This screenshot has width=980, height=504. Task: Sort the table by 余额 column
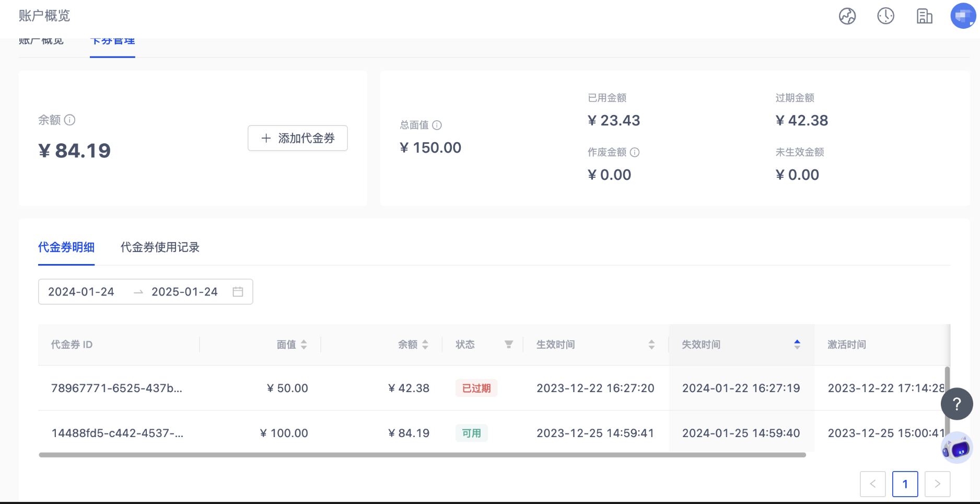(425, 345)
